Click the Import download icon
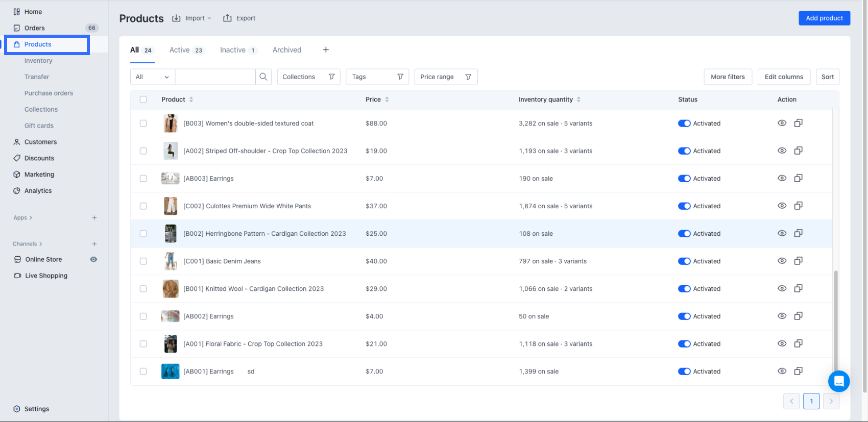The height and width of the screenshot is (422, 868). pyautogui.click(x=176, y=18)
